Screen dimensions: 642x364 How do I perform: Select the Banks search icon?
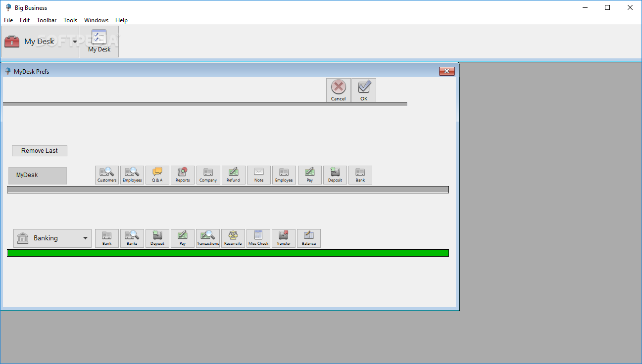pyautogui.click(x=132, y=238)
